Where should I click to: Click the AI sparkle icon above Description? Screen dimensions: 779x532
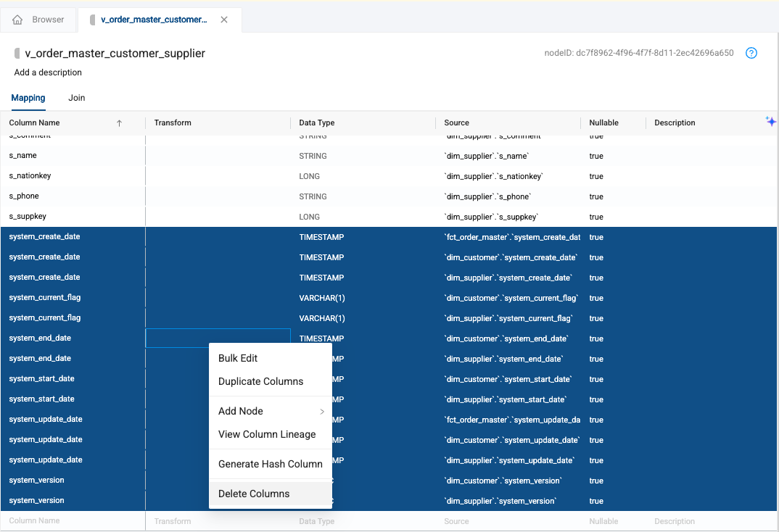point(770,121)
